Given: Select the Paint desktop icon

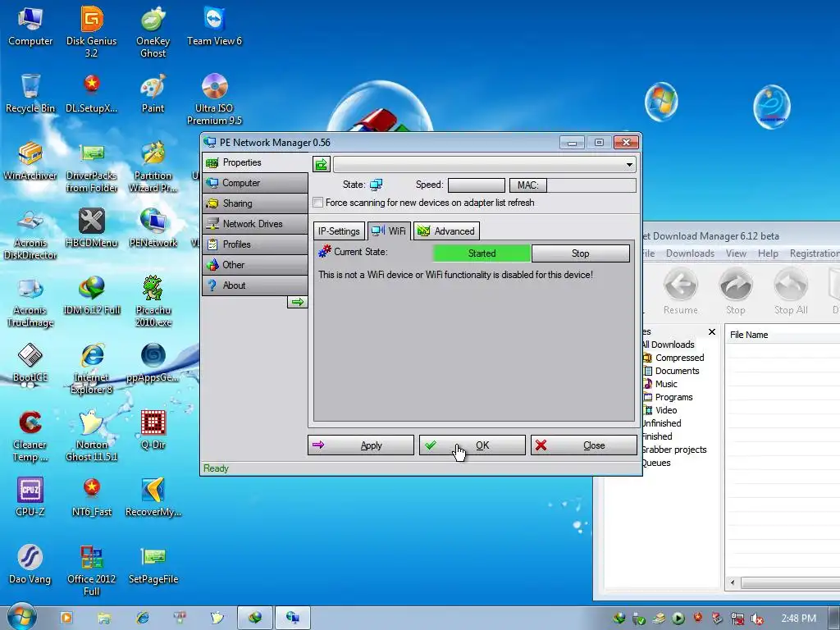Looking at the screenshot, I should point(153,94).
